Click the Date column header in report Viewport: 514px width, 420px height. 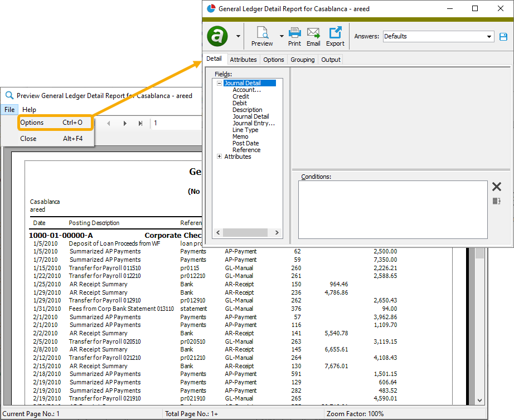40,223
